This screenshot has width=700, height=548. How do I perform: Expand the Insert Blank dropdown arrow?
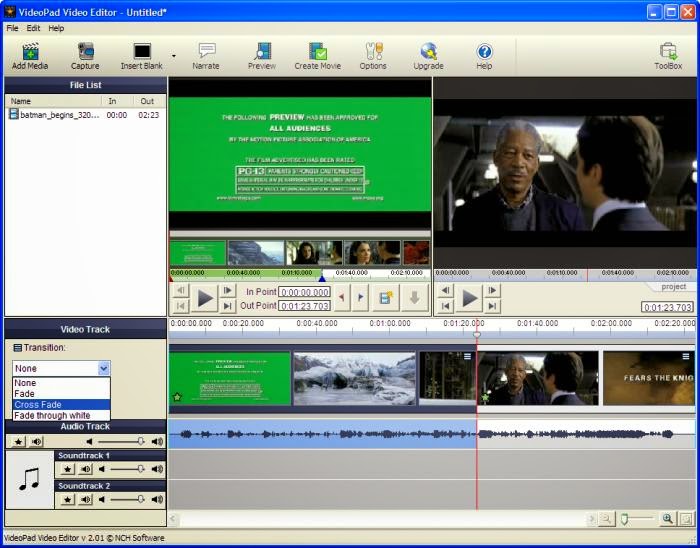click(x=174, y=56)
